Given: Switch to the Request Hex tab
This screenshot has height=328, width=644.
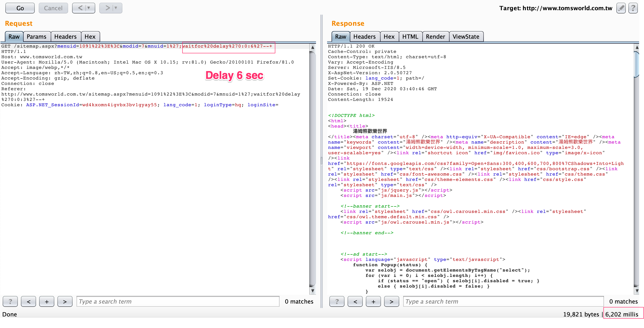Looking at the screenshot, I should pos(90,36).
